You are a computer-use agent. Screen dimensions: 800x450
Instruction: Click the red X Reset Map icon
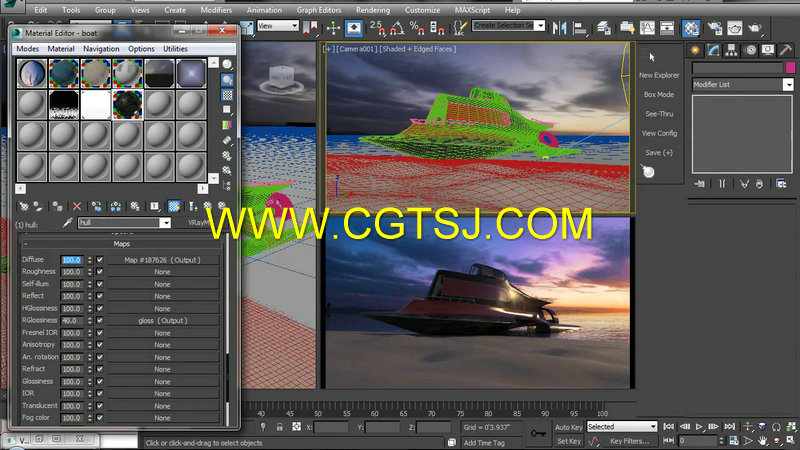[x=77, y=206]
